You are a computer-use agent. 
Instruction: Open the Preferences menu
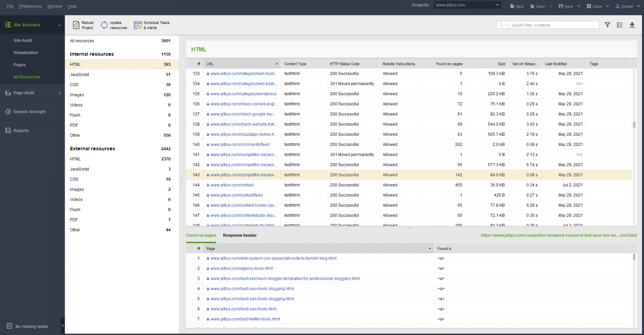click(30, 6)
